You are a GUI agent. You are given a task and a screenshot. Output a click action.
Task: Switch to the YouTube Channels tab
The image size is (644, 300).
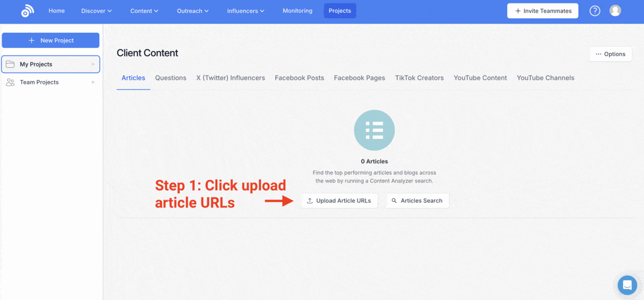[545, 78]
